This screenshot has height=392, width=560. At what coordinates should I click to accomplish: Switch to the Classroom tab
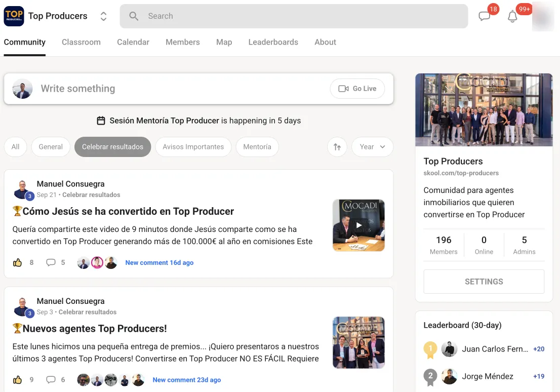click(81, 42)
